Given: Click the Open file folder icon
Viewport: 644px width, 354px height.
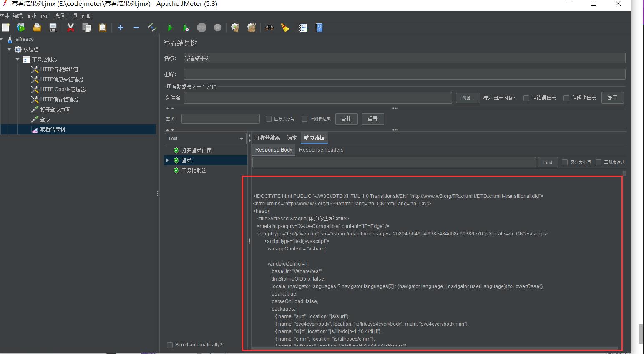Looking at the screenshot, I should tap(37, 28).
